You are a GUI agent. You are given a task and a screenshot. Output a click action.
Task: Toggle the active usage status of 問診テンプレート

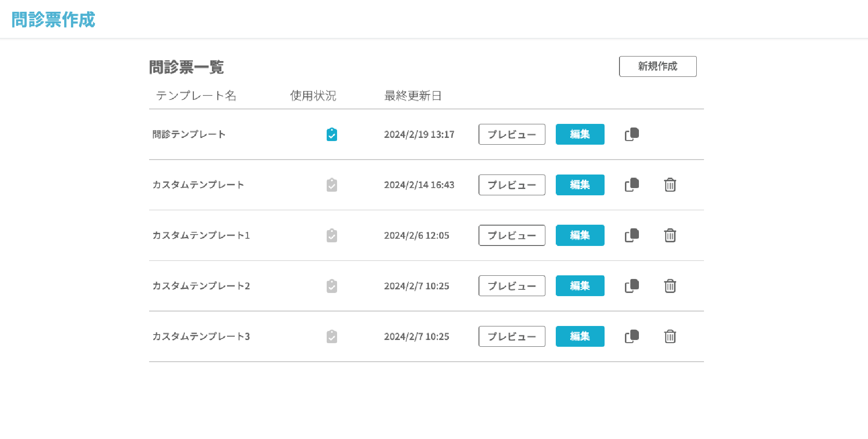(332, 135)
